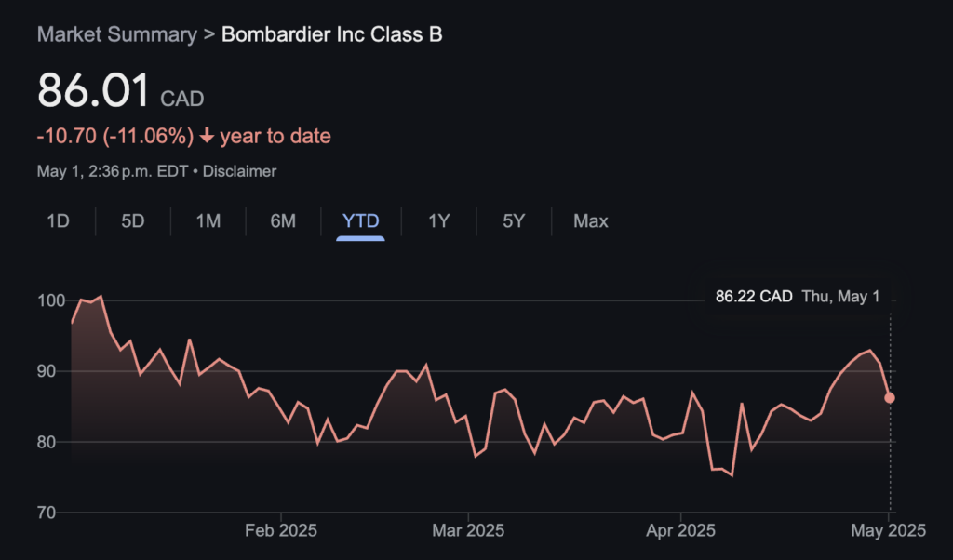This screenshot has width=953, height=560.
Task: Click the 'May 1, 2:36 p.m. EDT' timestamp
Action: (113, 171)
